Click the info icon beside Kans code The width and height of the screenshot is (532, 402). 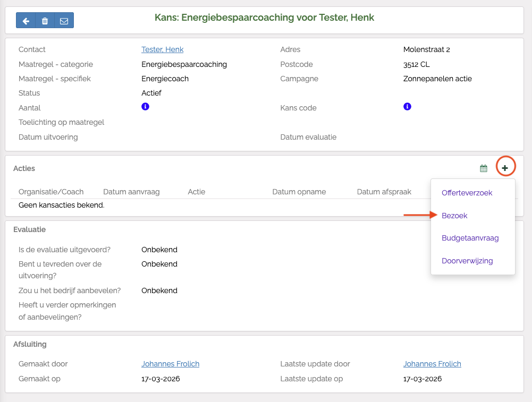click(407, 107)
